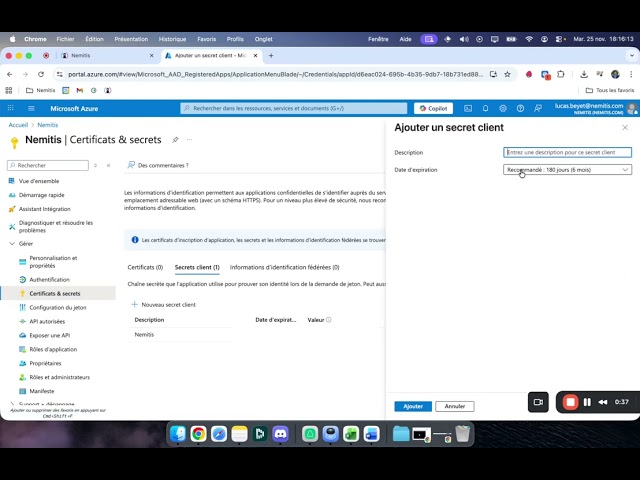Image resolution: width=640 pixels, height=480 pixels.
Task: Open Finder from the Dock
Action: [178, 434]
